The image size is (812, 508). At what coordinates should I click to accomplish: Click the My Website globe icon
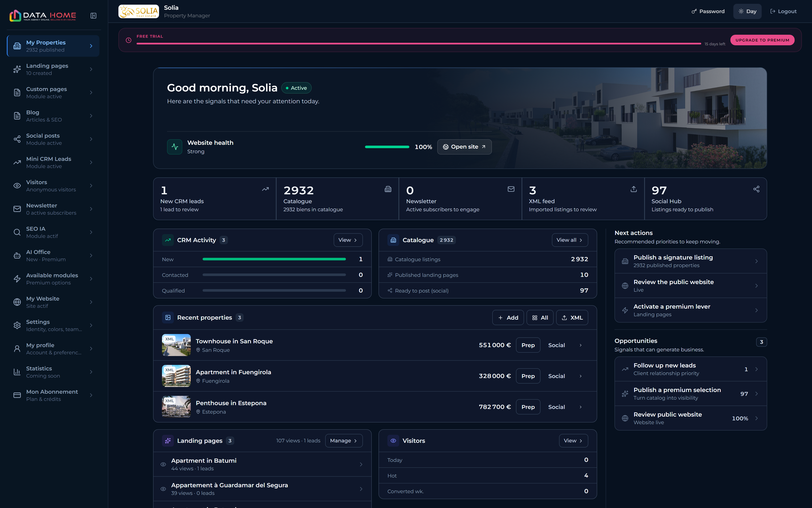(17, 302)
